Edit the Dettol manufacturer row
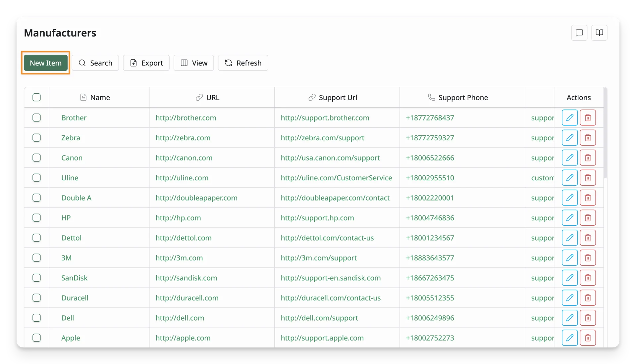 pyautogui.click(x=570, y=238)
